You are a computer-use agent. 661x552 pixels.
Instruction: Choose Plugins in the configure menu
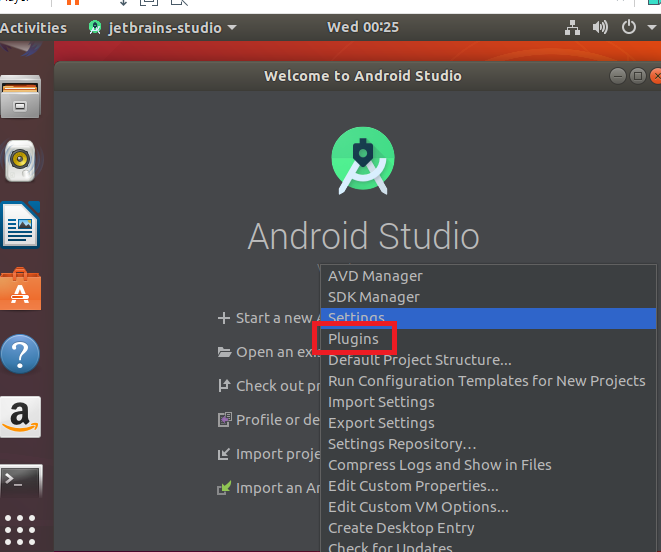click(x=488, y=339)
